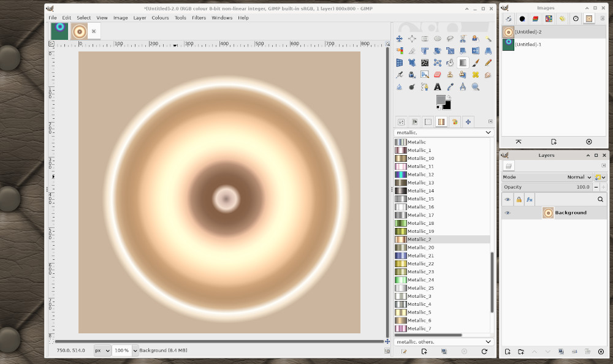Image resolution: width=613 pixels, height=364 pixels.
Task: Pick the Fuzzy Select magic wand tool
Action: 489,39
